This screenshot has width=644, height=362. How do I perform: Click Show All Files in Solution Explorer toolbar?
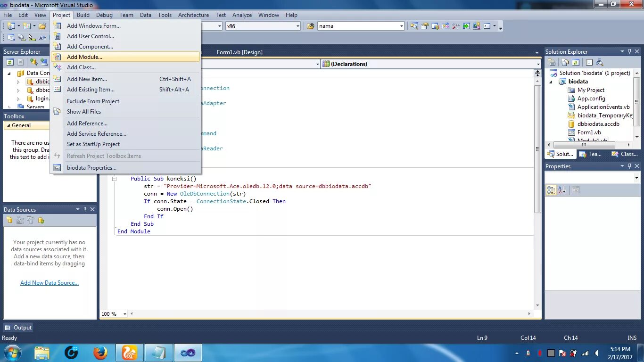point(565,62)
